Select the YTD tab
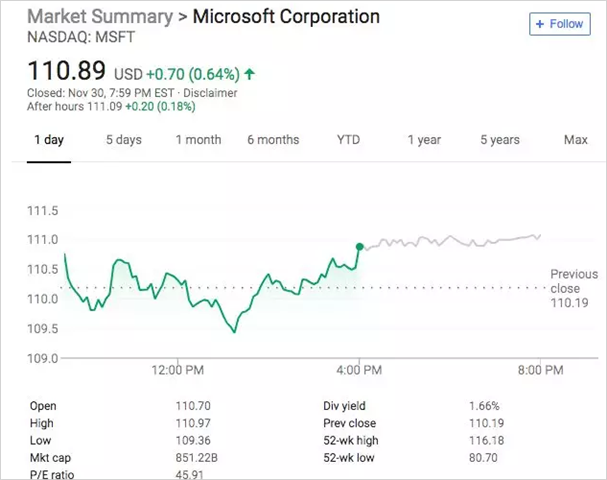The height and width of the screenshot is (480, 607). (x=348, y=140)
